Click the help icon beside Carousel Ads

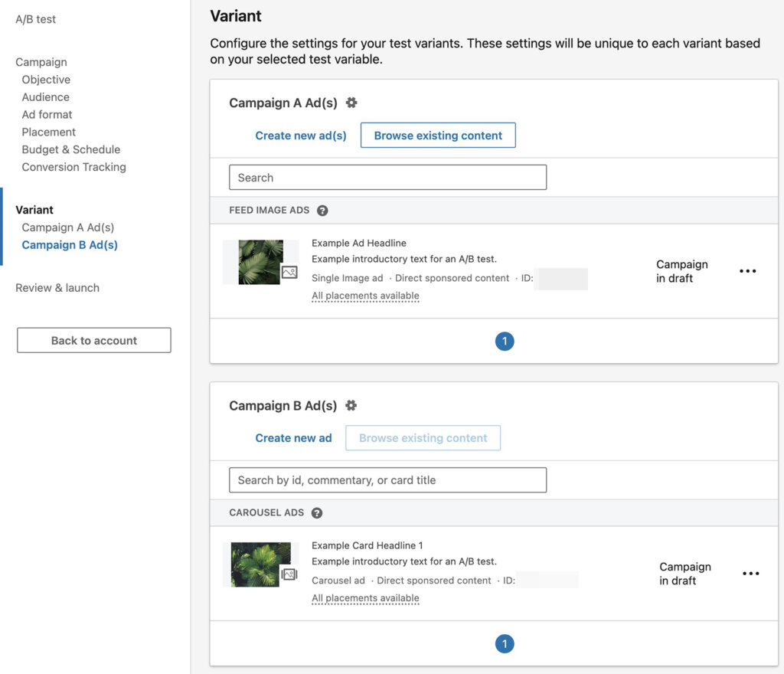click(317, 512)
